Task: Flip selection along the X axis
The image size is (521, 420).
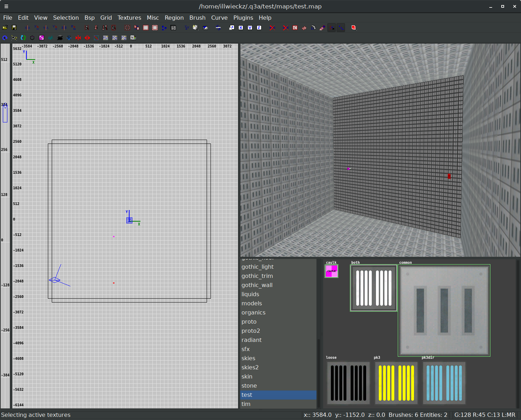Action: [x=27, y=28]
